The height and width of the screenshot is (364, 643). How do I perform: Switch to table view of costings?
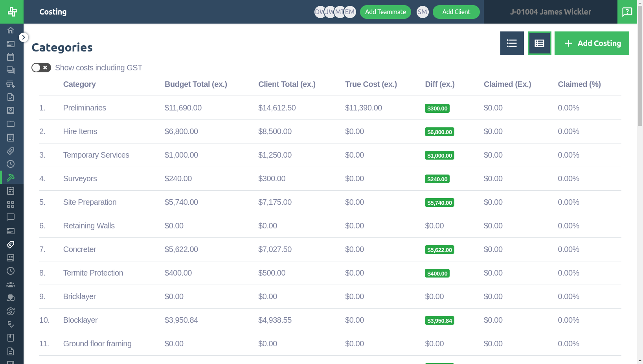(x=539, y=43)
